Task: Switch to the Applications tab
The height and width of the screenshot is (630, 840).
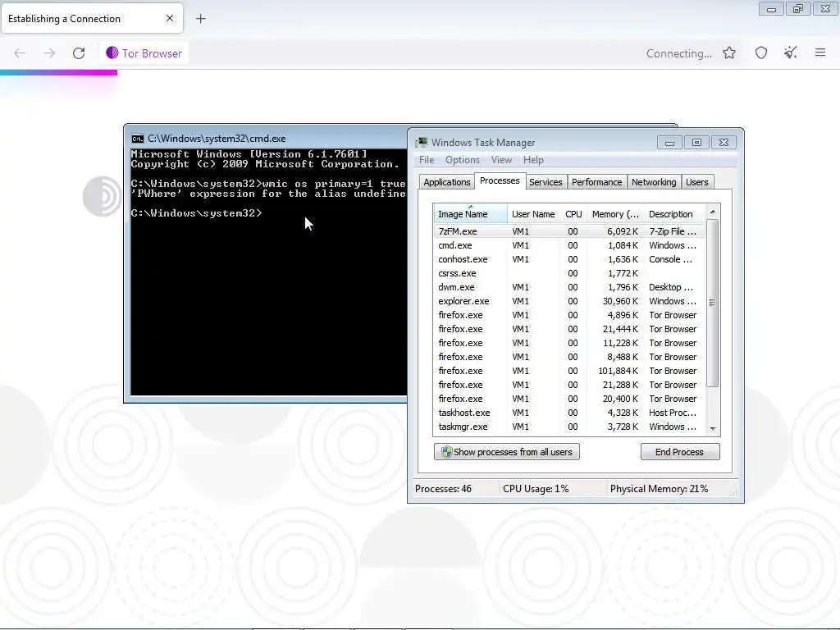Action: (x=447, y=182)
